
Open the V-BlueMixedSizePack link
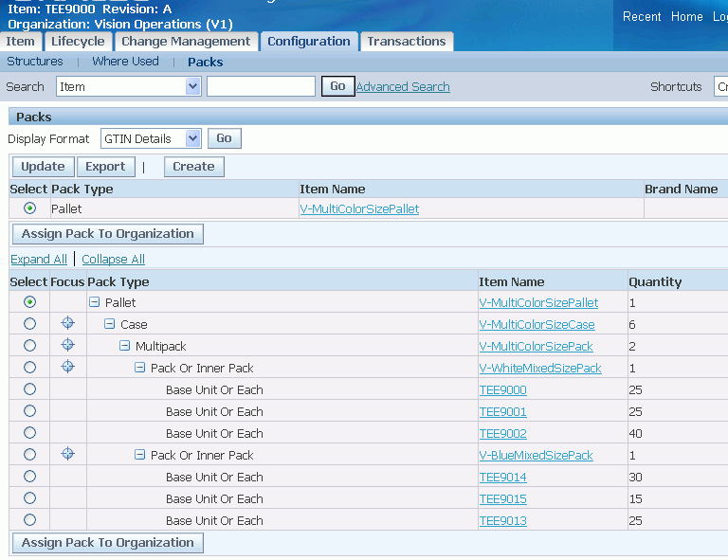(536, 455)
